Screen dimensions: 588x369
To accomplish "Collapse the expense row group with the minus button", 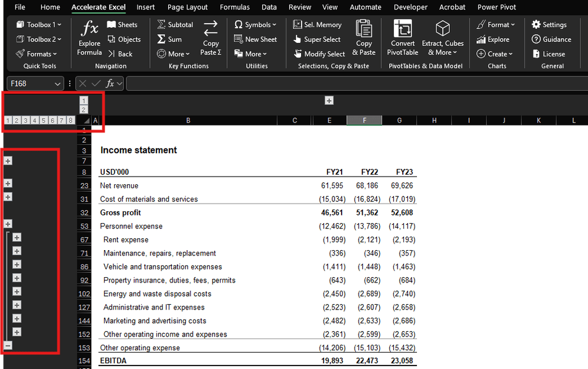I will [x=6, y=346].
